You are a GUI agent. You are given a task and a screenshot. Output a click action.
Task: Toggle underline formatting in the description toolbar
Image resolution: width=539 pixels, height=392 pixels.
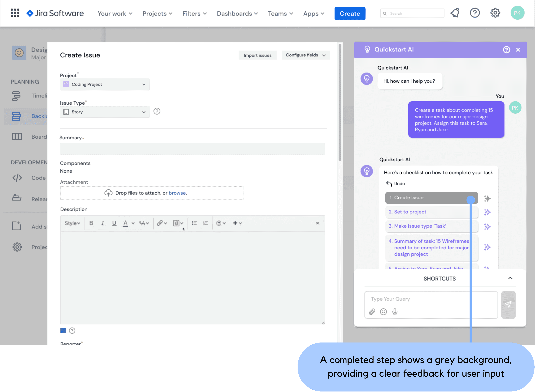point(114,223)
